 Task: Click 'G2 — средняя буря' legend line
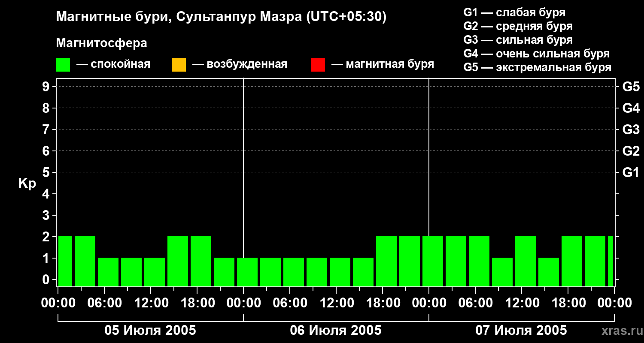coord(518,26)
